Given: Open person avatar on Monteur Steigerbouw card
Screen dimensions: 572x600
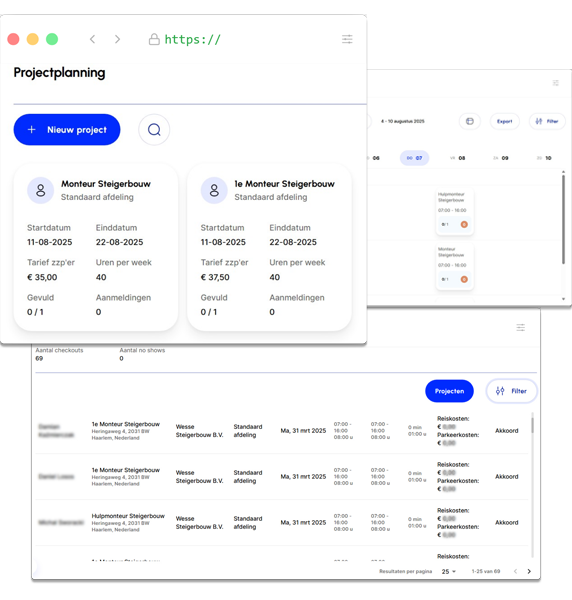Looking at the screenshot, I should (x=41, y=190).
